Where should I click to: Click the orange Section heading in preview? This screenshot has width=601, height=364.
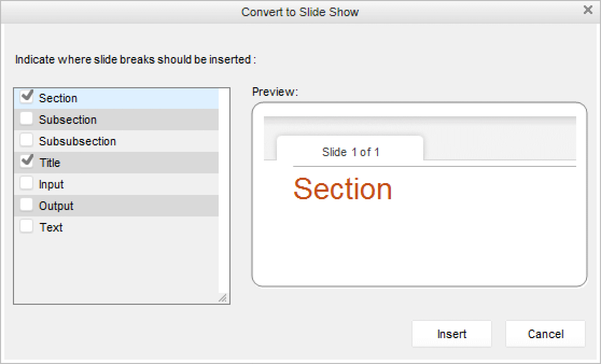pyautogui.click(x=343, y=189)
